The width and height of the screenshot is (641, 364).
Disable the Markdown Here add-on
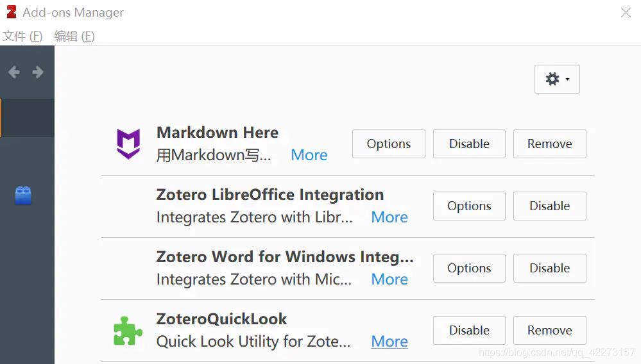[469, 144]
